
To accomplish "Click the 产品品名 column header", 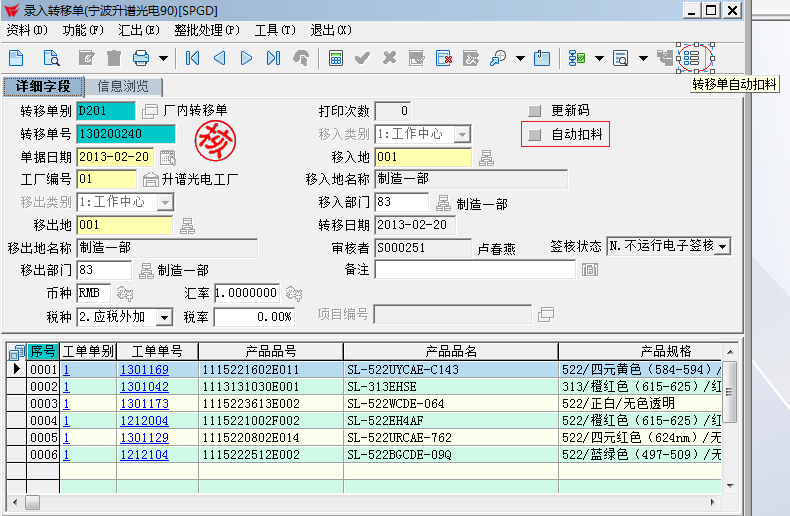I will coord(451,351).
